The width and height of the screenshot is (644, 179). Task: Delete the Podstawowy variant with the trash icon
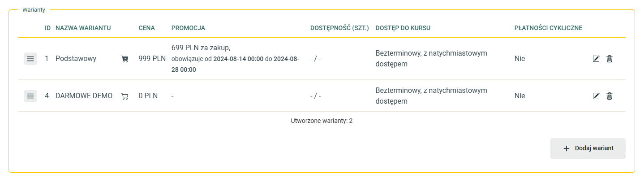click(610, 59)
